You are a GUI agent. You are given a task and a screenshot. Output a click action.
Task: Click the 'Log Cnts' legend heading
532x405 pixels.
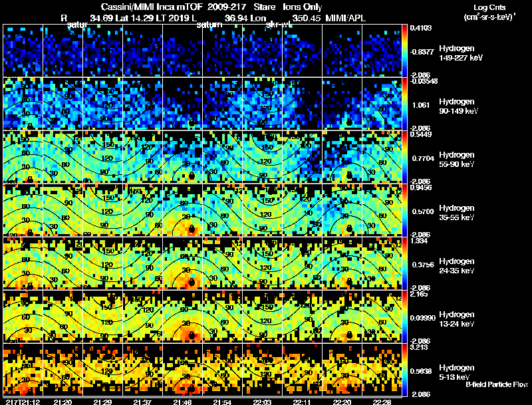pos(489,7)
